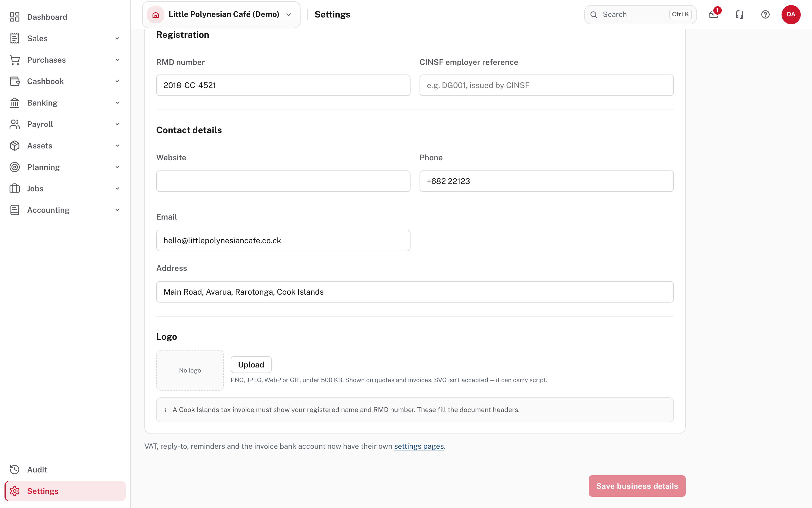
Task: Click the Assets box icon
Action: [14, 146]
